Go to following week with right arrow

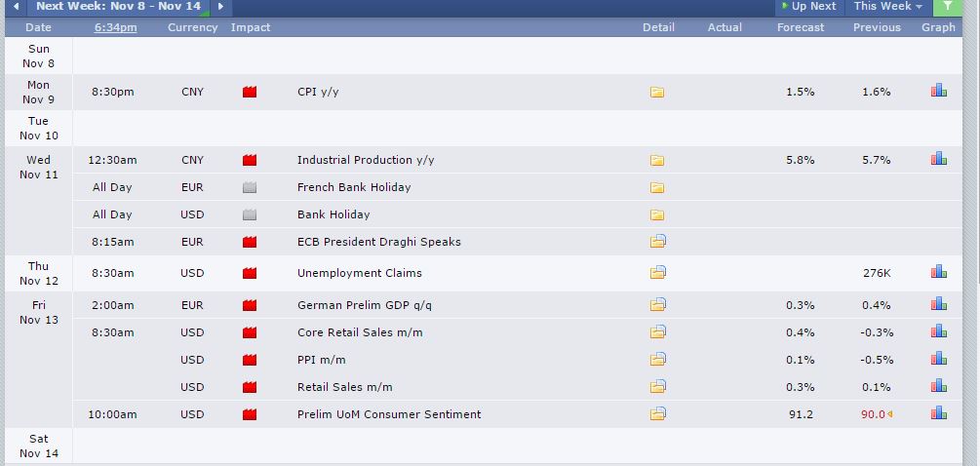coord(221,7)
